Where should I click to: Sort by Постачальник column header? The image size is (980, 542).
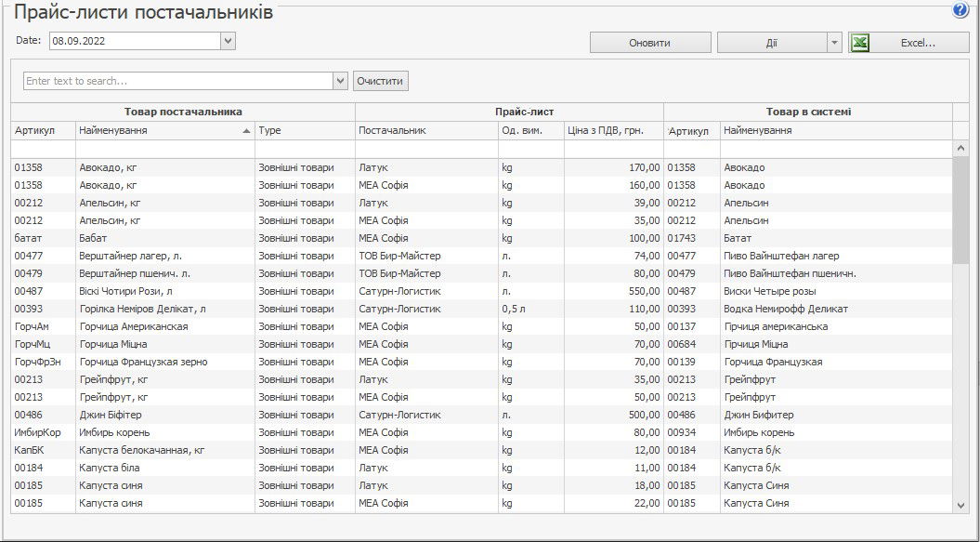coord(425,131)
